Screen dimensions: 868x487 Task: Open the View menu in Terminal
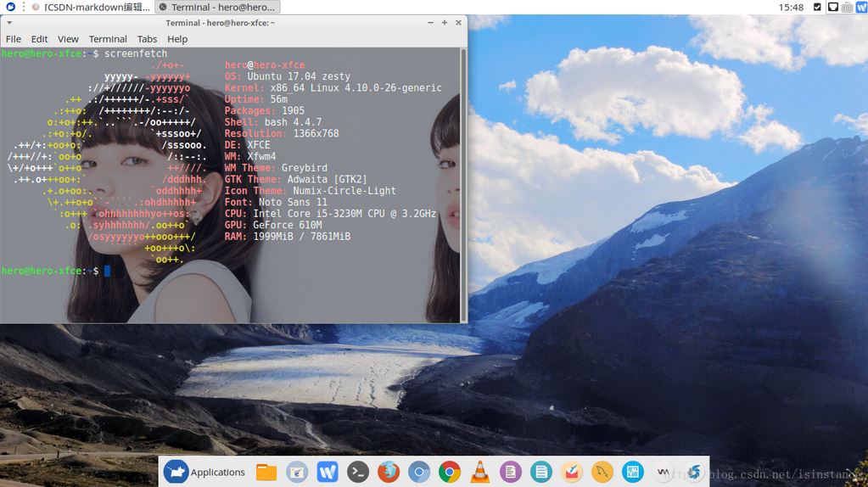coord(68,39)
